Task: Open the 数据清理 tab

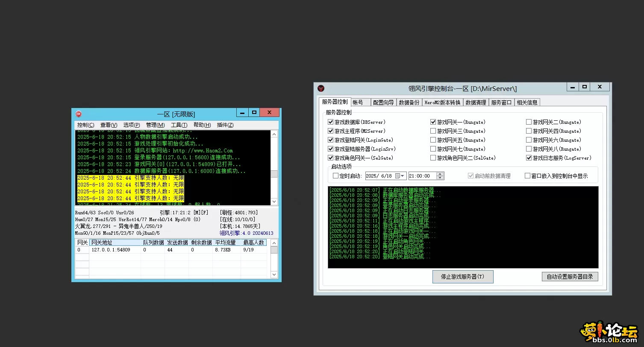Action: pos(476,102)
